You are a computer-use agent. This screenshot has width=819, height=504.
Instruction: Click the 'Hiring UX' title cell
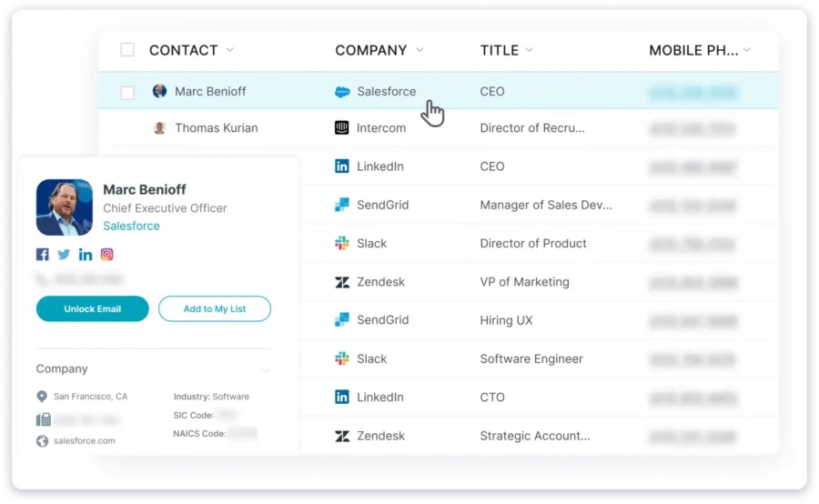click(506, 320)
